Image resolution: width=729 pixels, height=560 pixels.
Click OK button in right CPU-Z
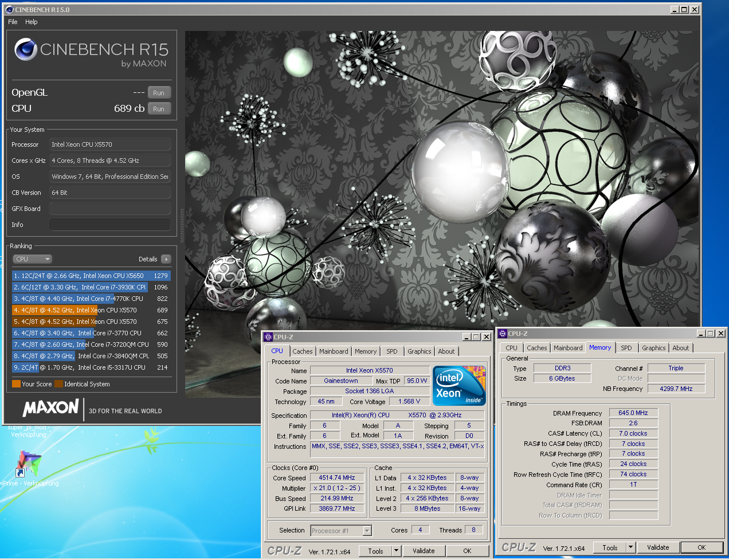tap(701, 547)
